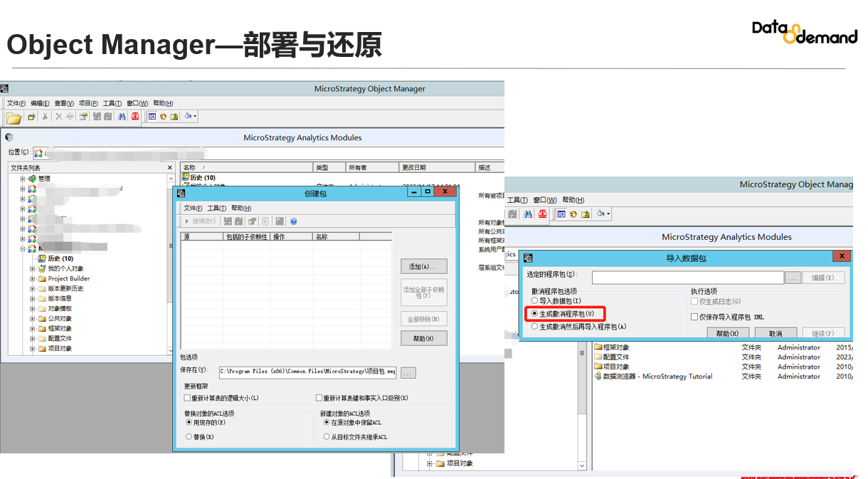
Task: Check 重新计算表的逻辑大小(L)
Action: pos(187,399)
